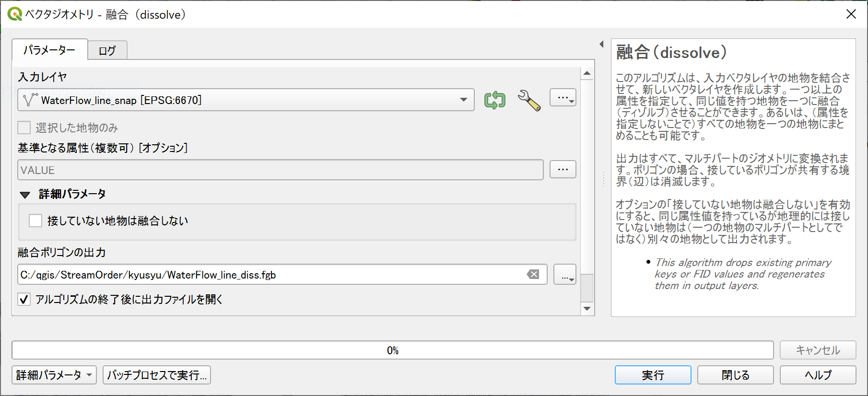868x396 pixels.
Task: Click バッチプロセスで実行 button
Action: 157,375
